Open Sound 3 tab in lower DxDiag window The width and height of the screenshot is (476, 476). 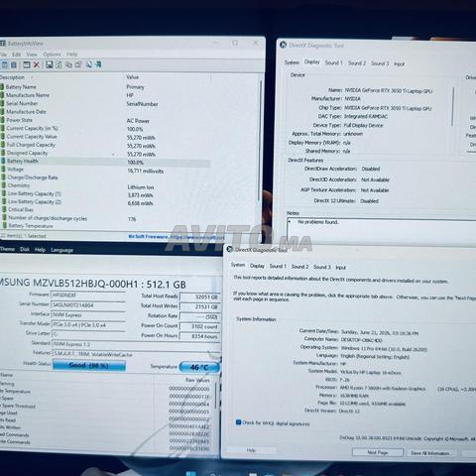pyautogui.click(x=322, y=267)
